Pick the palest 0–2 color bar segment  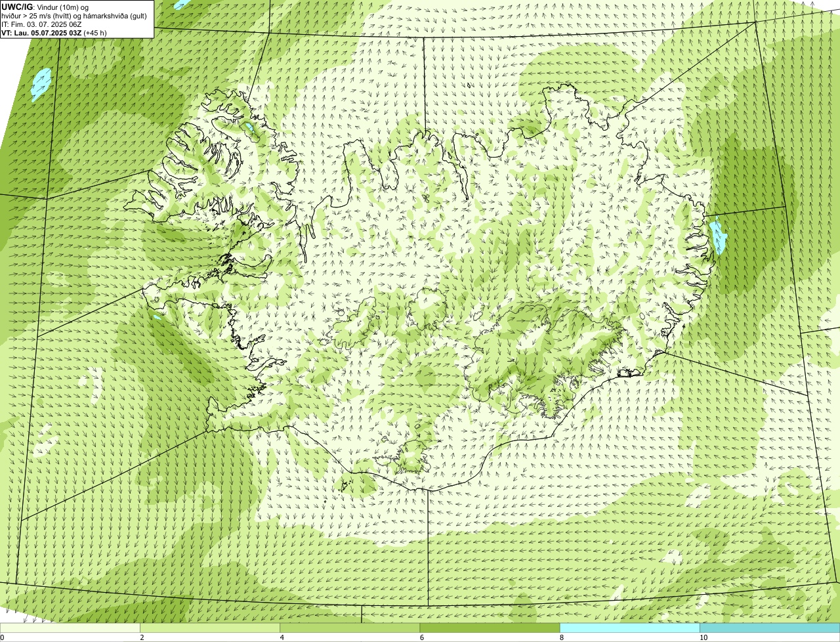tap(70, 628)
